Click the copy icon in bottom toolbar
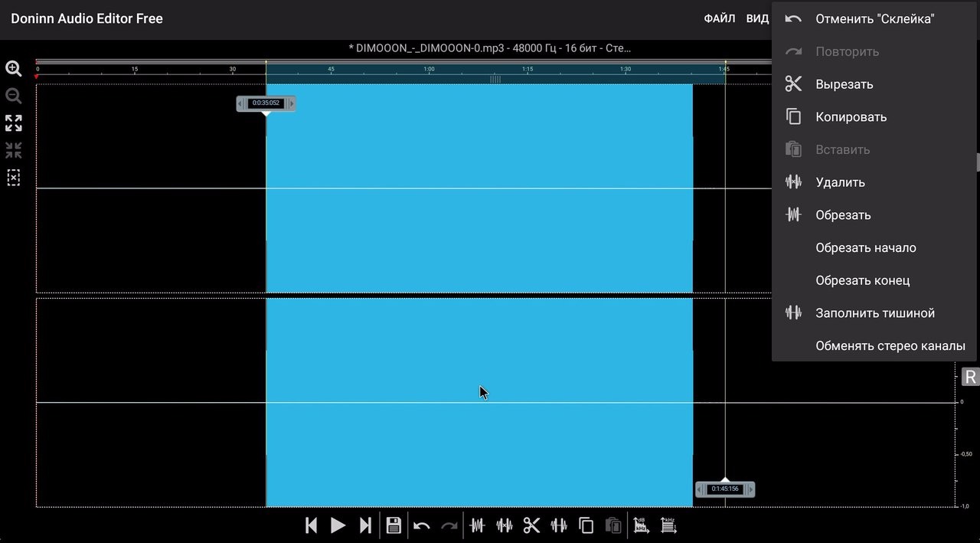The image size is (980, 543). pyautogui.click(x=586, y=525)
